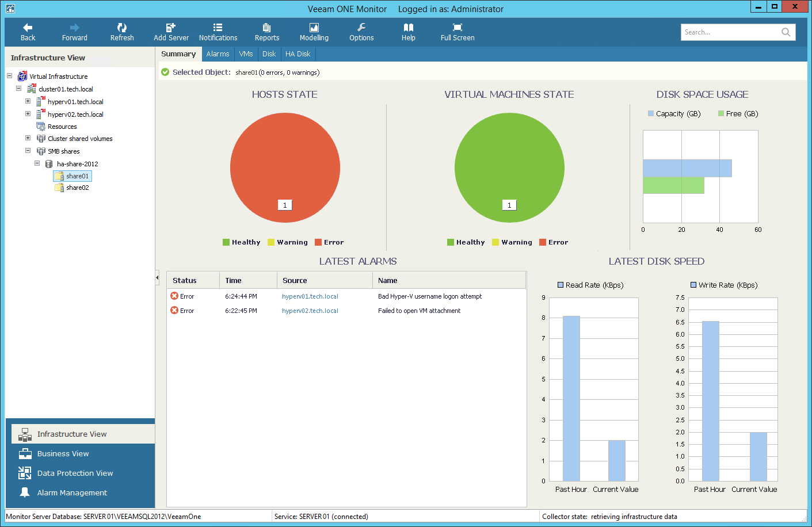The width and height of the screenshot is (812, 527).
Task: Click the Resources node icon
Action: click(x=41, y=127)
